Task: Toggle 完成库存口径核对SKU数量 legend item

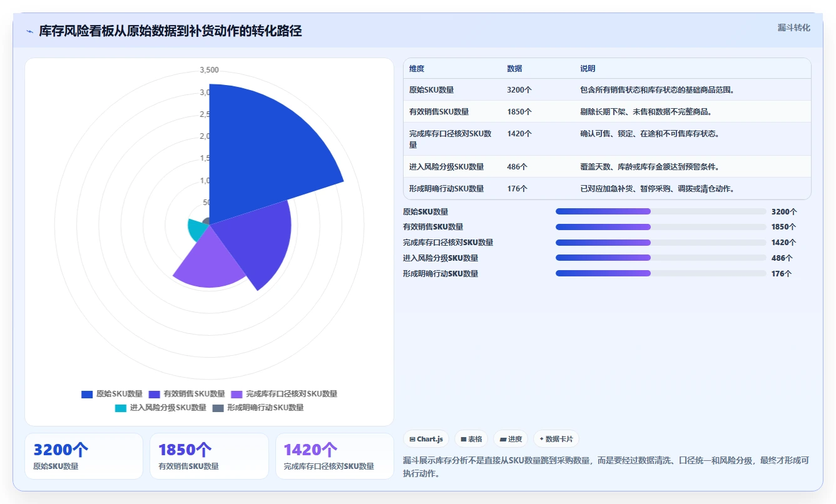Action: point(284,394)
